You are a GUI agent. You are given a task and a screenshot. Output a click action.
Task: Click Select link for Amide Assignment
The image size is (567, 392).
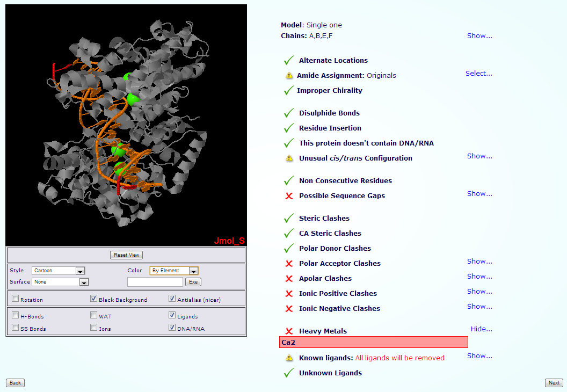pos(478,74)
